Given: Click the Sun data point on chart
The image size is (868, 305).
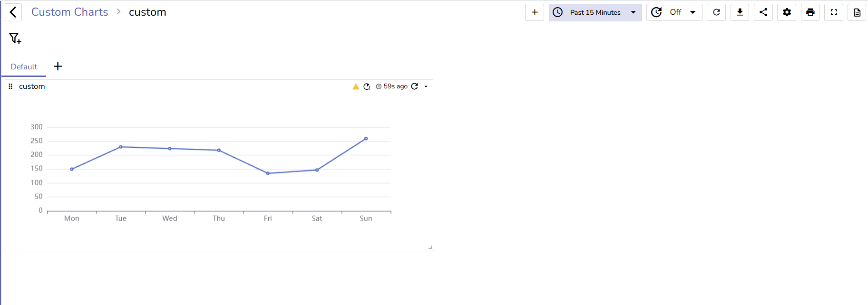Looking at the screenshot, I should tap(366, 139).
